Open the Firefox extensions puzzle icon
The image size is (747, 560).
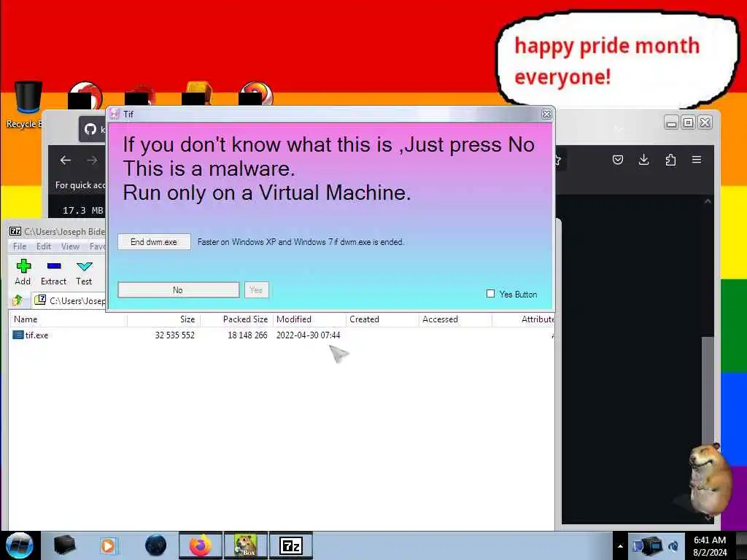click(670, 160)
